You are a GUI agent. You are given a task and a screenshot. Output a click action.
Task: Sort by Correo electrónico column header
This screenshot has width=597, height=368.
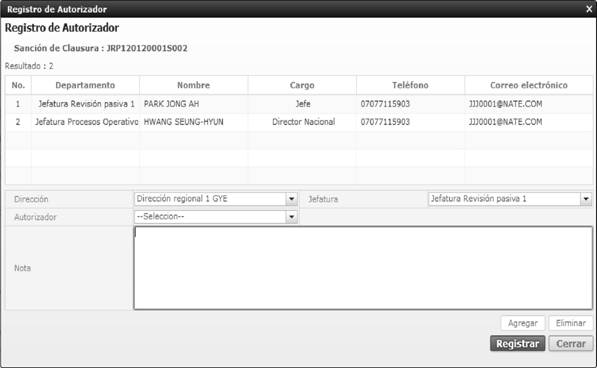click(528, 85)
